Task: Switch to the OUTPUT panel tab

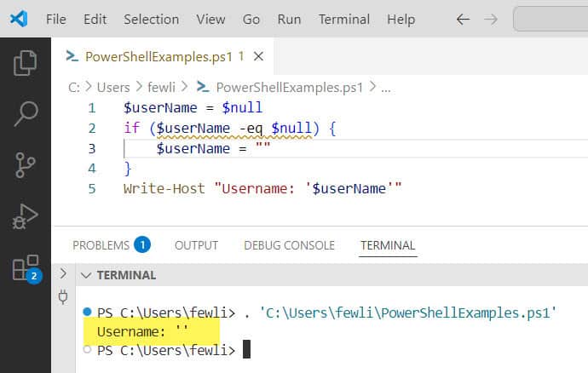Action: tap(196, 245)
